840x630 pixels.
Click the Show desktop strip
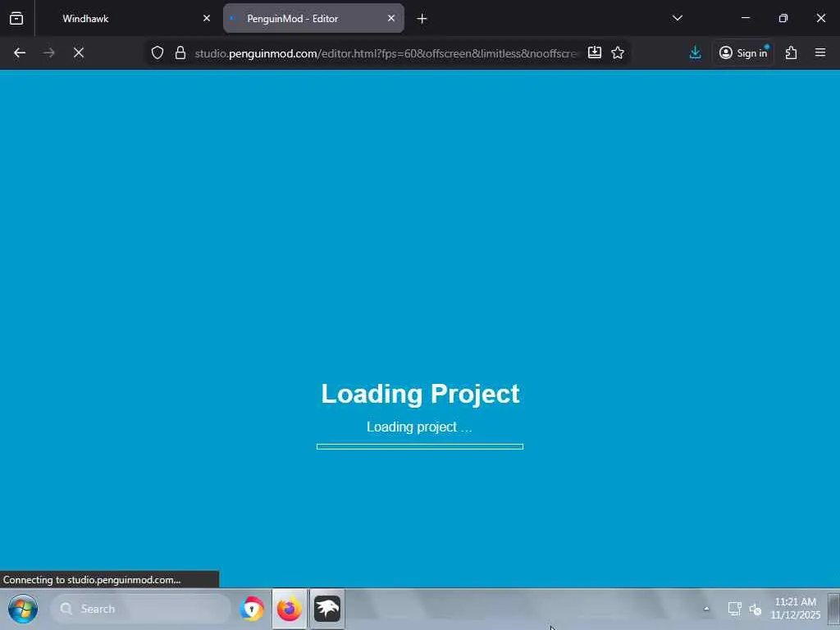coord(833,609)
